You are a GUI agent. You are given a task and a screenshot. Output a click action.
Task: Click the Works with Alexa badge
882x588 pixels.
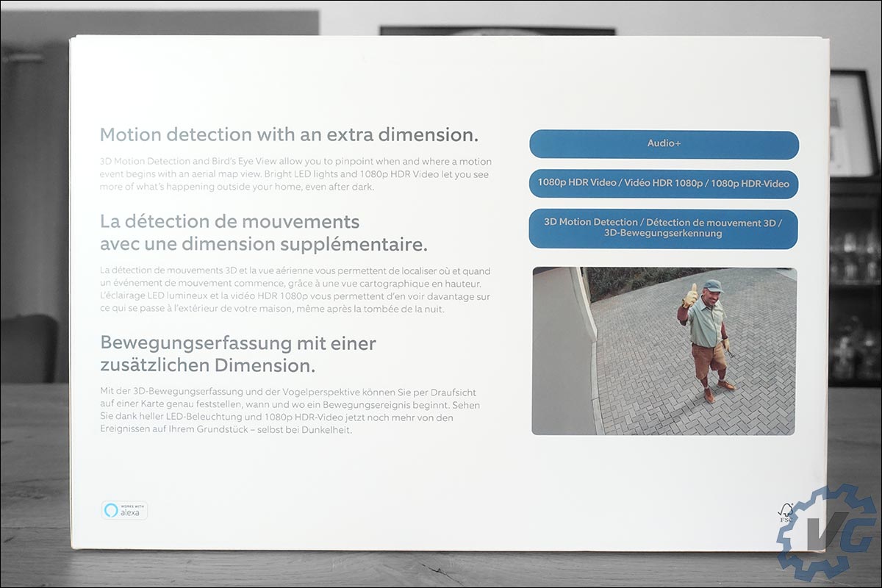[x=124, y=511]
